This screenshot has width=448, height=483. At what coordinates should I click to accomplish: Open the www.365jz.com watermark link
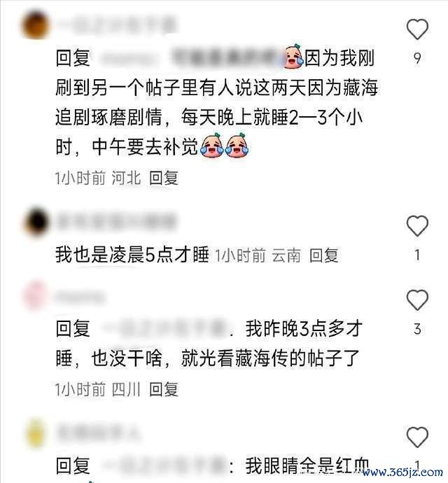pos(402,472)
